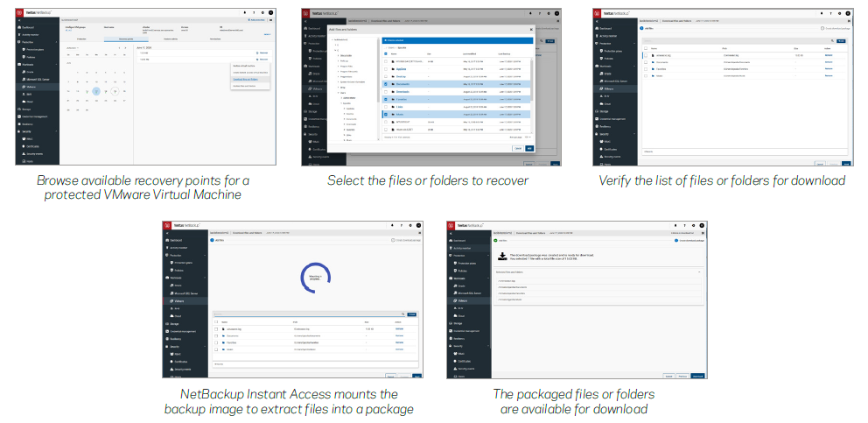The height and width of the screenshot is (423, 868).
Task: Collapse sidebar with double-arrow in recovery points screenshot
Action: point(20,20)
